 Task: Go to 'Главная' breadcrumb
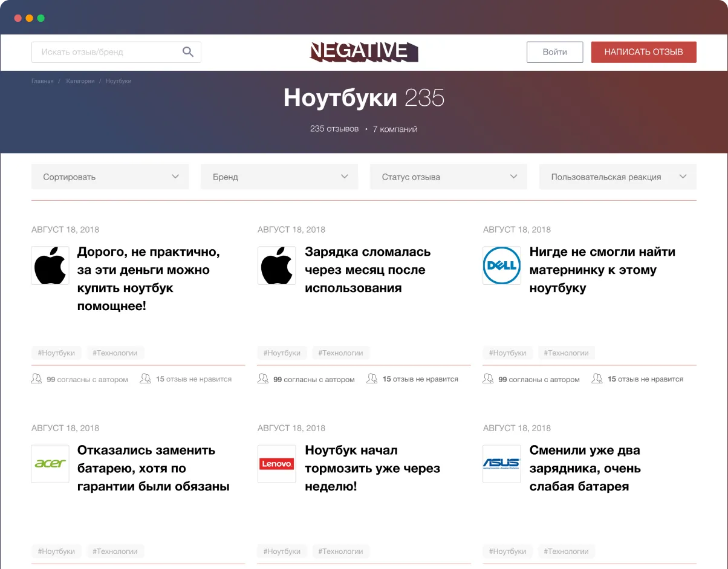pos(42,81)
